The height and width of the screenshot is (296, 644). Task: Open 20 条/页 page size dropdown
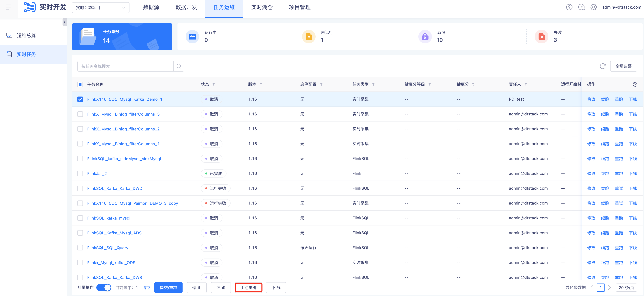pyautogui.click(x=626, y=288)
